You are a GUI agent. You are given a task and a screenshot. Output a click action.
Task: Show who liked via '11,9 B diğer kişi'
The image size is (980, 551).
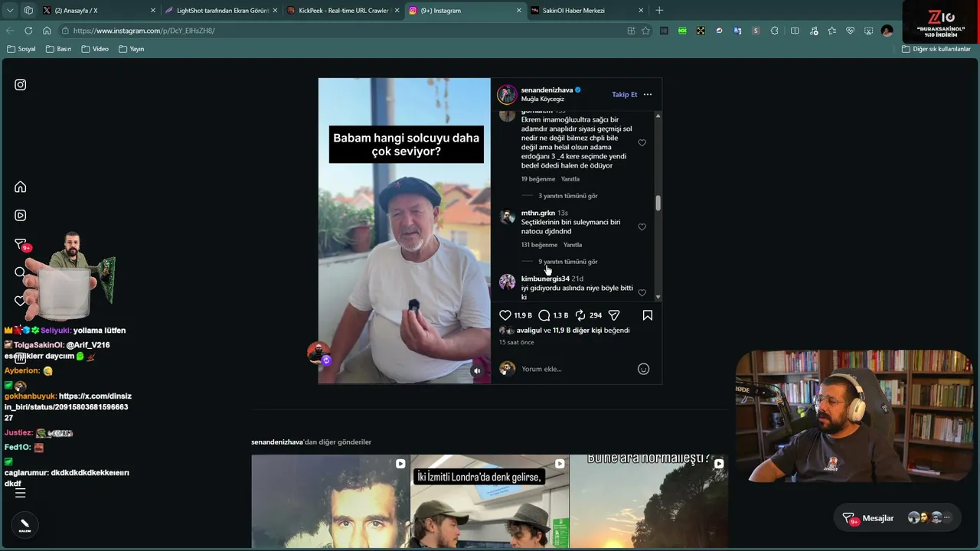point(577,331)
